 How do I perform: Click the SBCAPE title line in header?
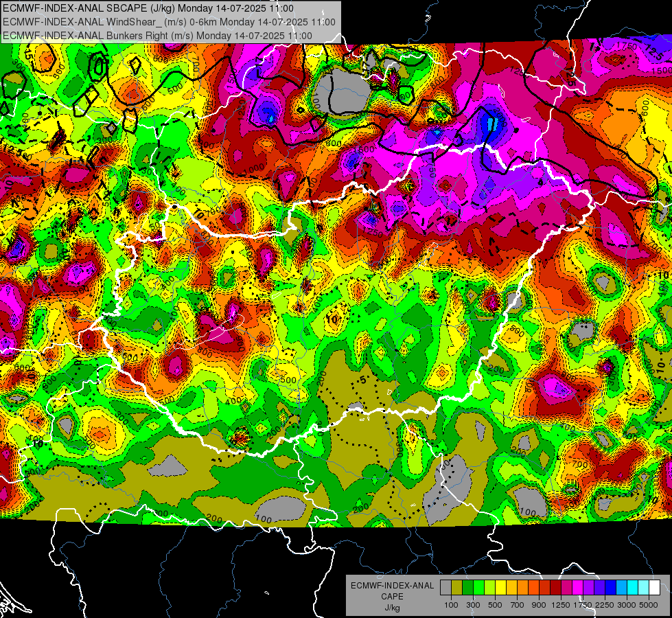tap(148, 8)
